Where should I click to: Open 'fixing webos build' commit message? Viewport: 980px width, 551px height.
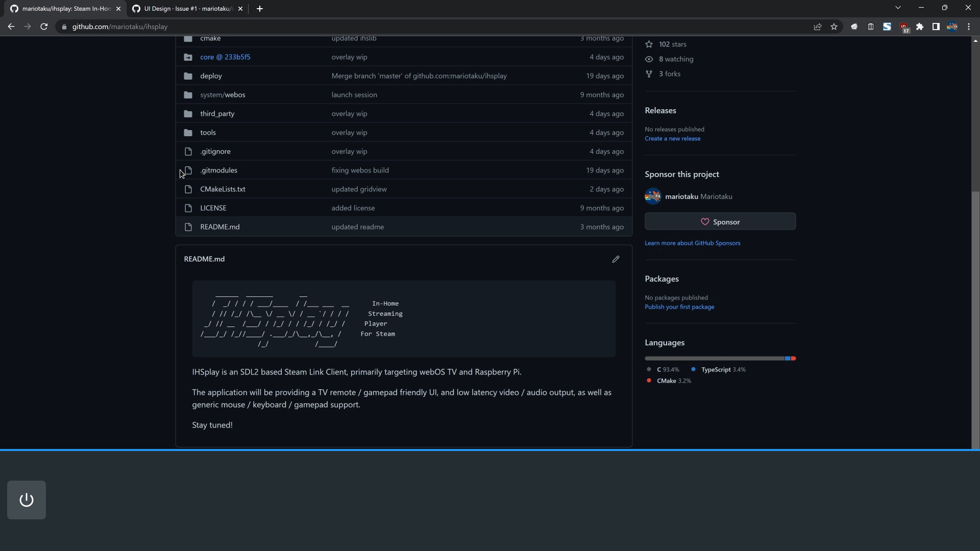point(360,170)
